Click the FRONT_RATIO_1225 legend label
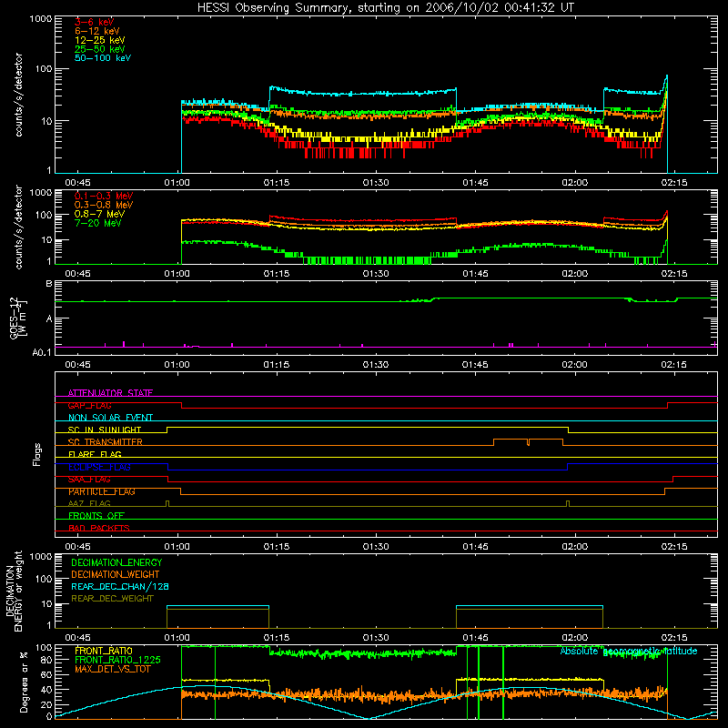The width and height of the screenshot is (728, 728). pos(117,660)
